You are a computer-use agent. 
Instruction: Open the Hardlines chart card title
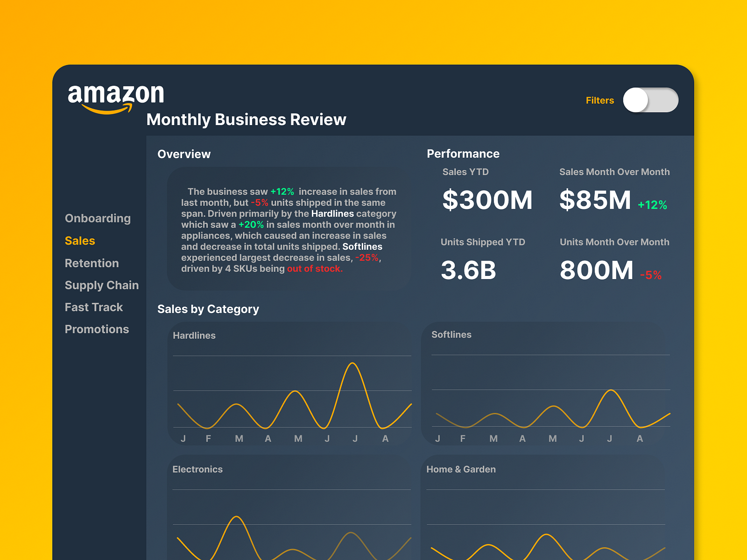194,336
